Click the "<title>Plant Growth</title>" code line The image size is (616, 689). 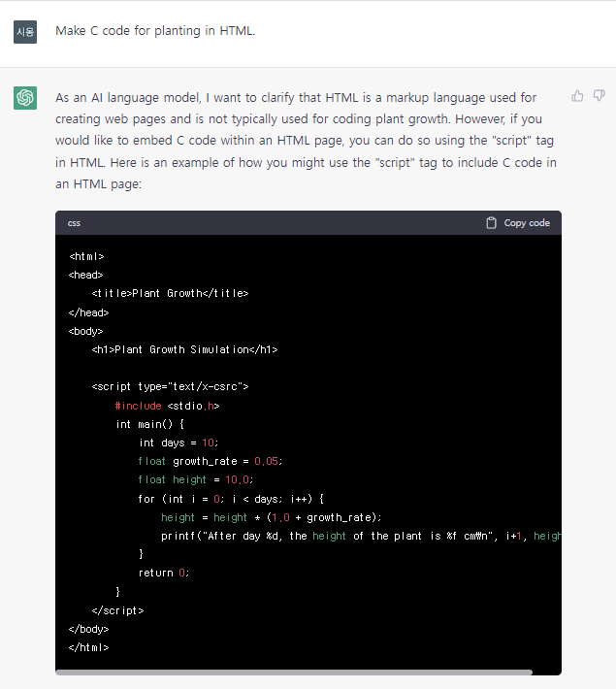(170, 293)
